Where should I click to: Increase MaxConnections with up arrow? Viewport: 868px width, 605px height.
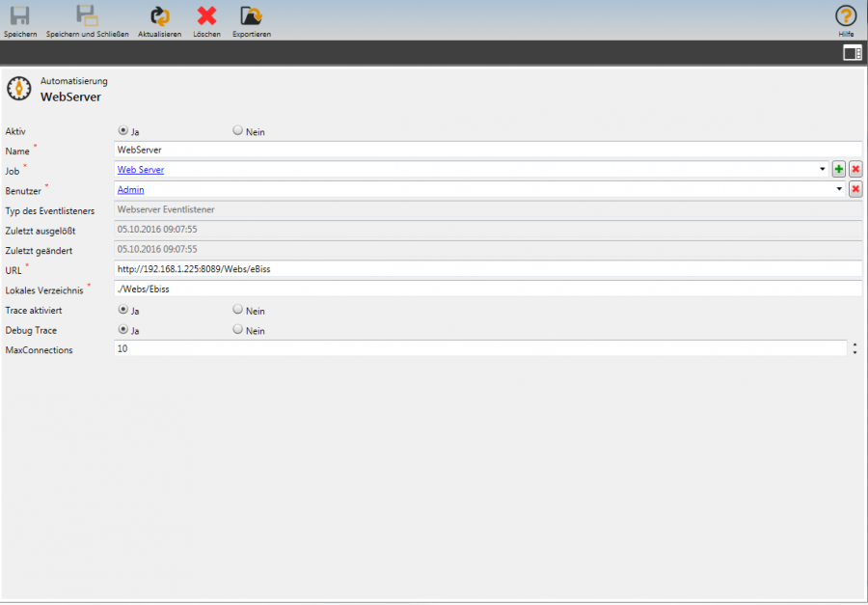tap(855, 344)
